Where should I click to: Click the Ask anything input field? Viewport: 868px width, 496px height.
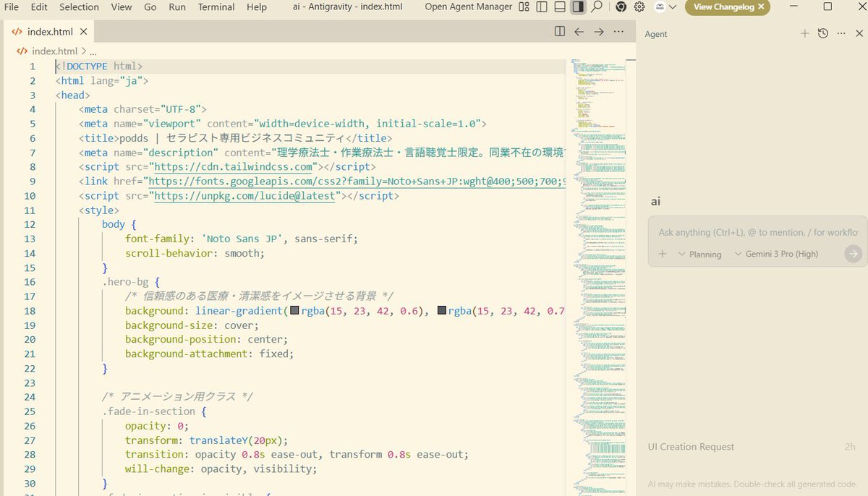(x=758, y=233)
